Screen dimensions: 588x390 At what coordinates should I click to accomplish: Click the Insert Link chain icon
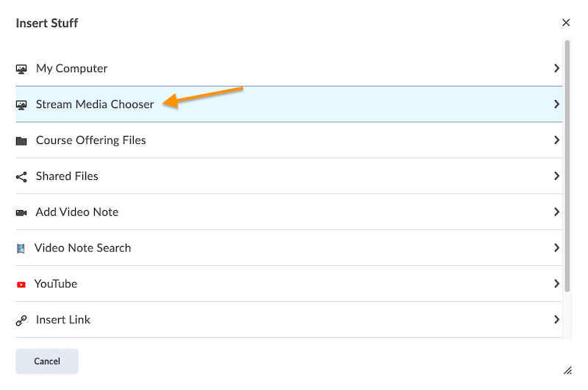[21, 320]
